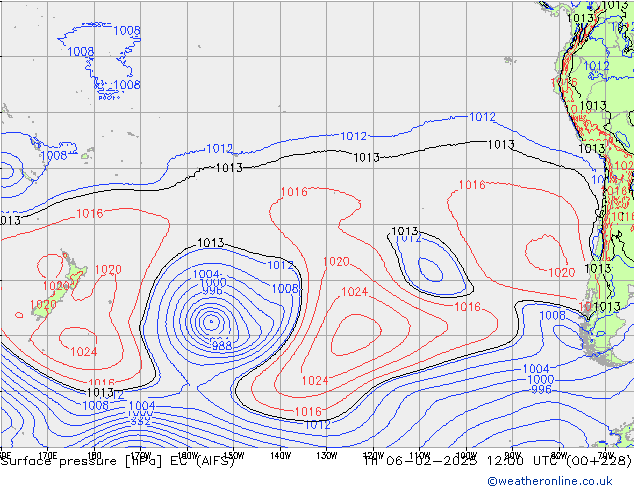Click the 1000 label between 1004 and 996 near Cape Horn
Screen dimensions: 634x490
coord(541,380)
